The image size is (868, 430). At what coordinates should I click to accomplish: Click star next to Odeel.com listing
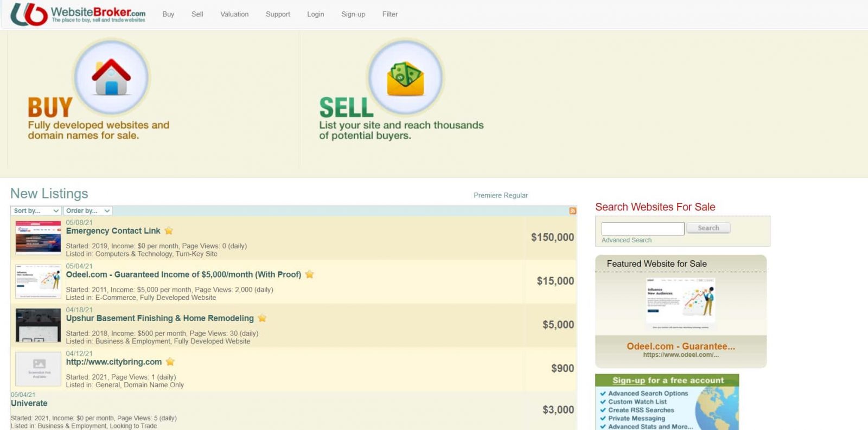click(309, 274)
